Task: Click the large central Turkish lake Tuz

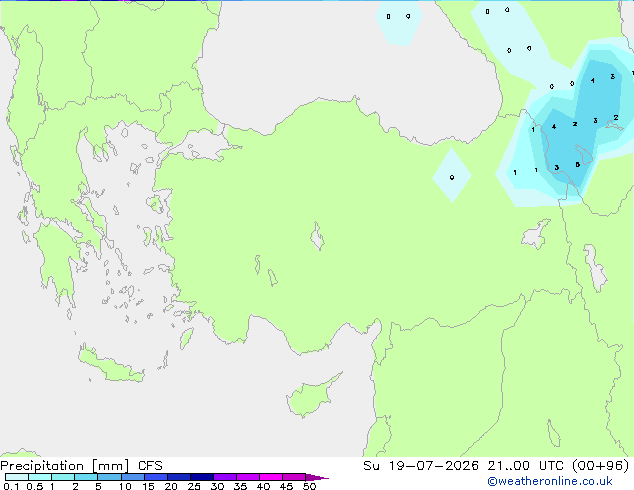Action: click(x=317, y=237)
